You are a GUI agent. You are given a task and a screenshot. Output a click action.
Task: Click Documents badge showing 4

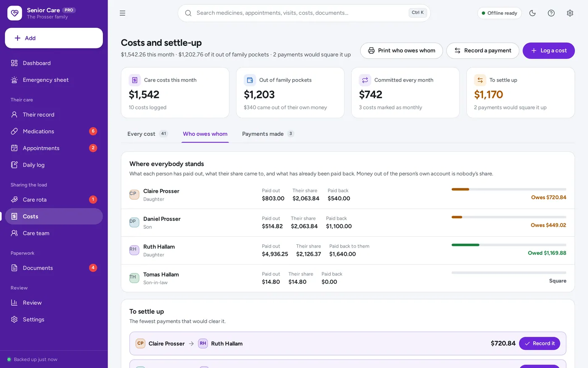pyautogui.click(x=93, y=268)
